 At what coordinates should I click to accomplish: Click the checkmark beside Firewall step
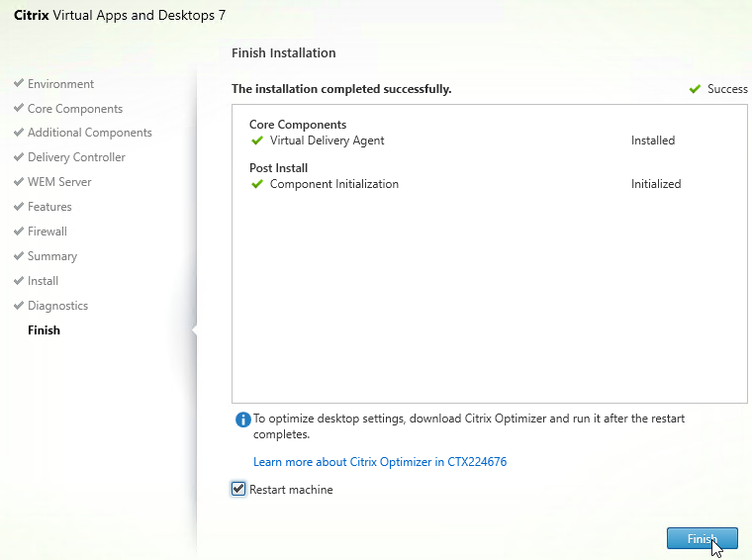pyautogui.click(x=19, y=232)
